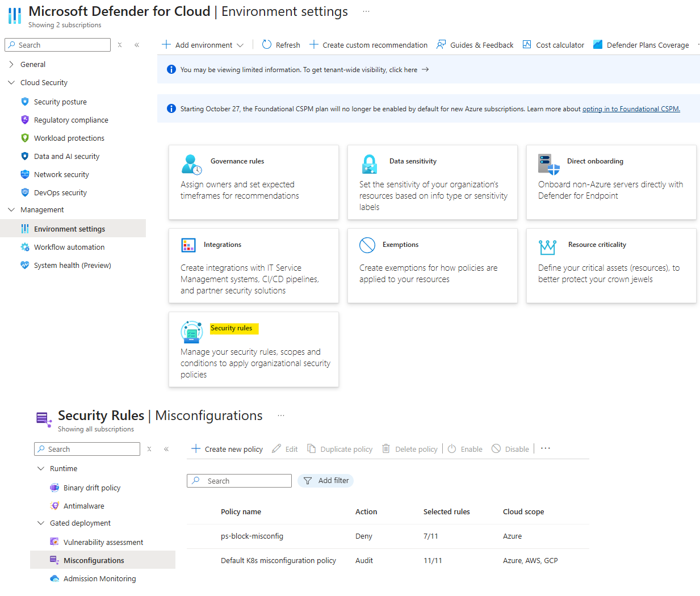Select Misconfigurations in Security Rules sidebar
Image resolution: width=700 pixels, height=596 pixels.
pos(103,560)
